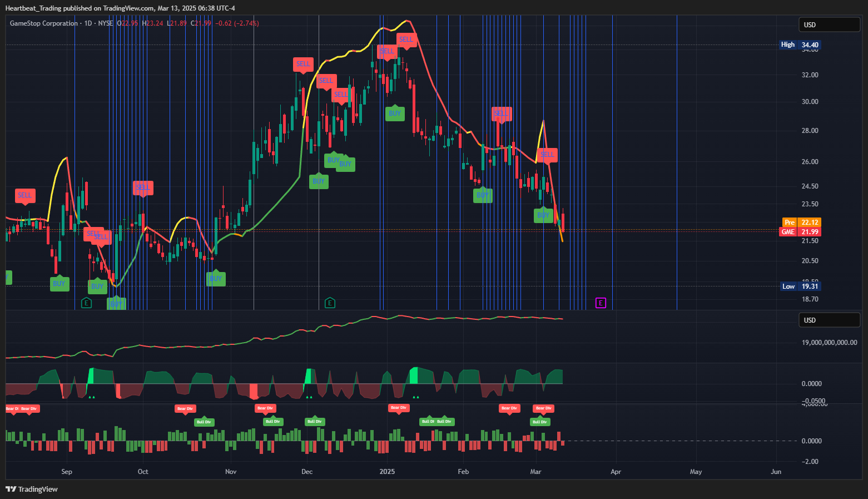
Task: Click the Bull Div label in March
Action: (x=540, y=422)
